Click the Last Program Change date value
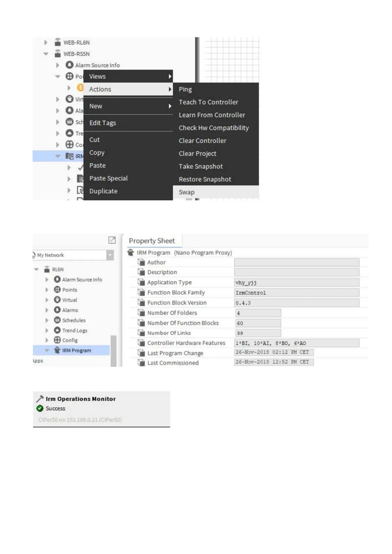 274,352
